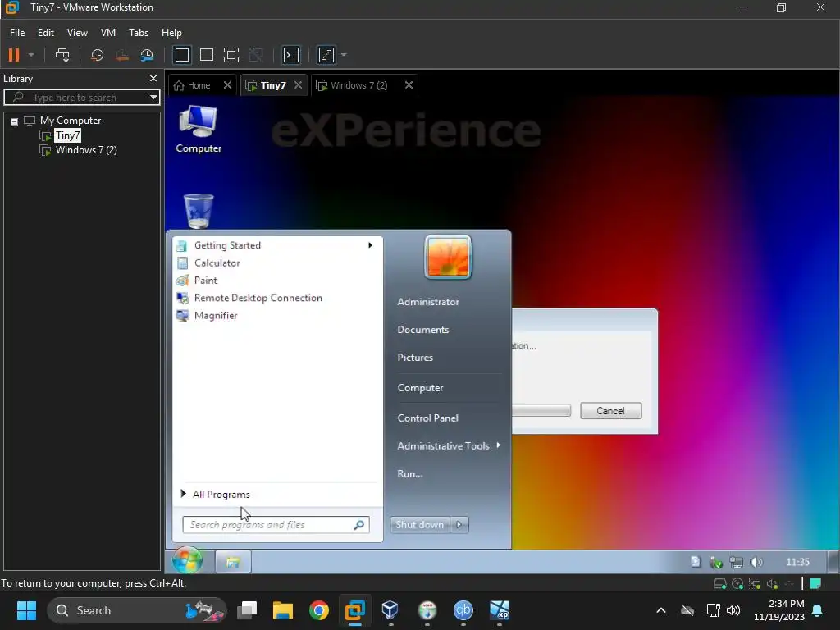Close the Windows 7 (2) tab
This screenshot has height=630, width=840.
pyautogui.click(x=409, y=84)
